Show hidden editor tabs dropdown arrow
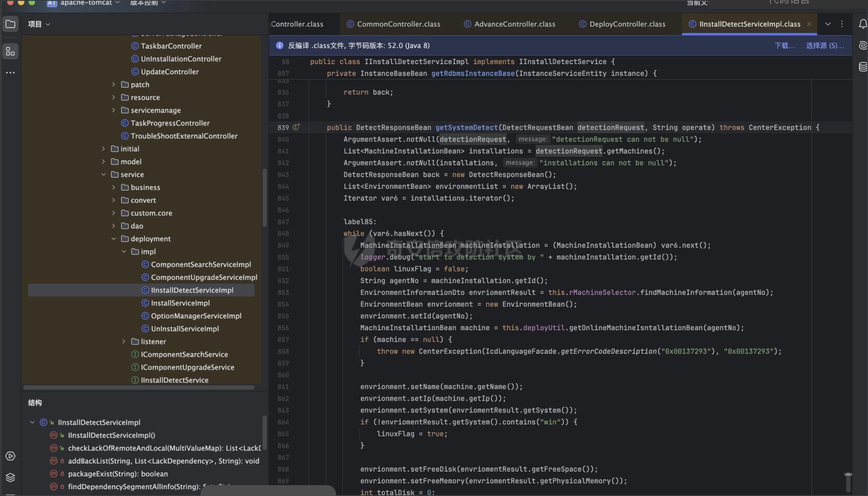Viewport: 868px width, 496px height. tap(828, 24)
